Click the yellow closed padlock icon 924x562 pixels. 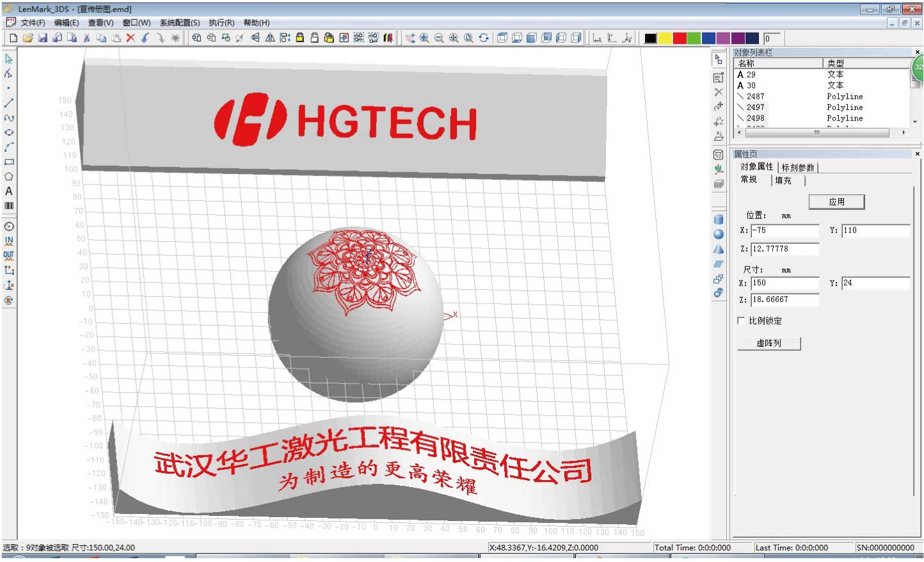click(299, 38)
